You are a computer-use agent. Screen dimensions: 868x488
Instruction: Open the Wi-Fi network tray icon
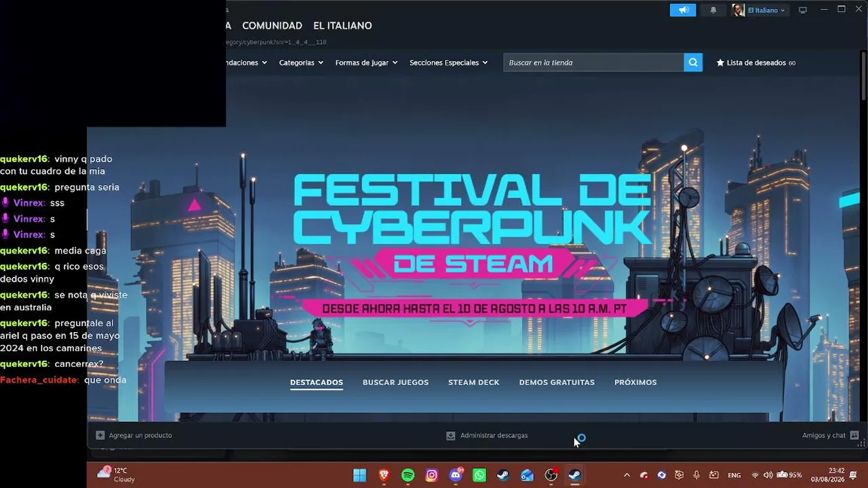[x=755, y=475]
